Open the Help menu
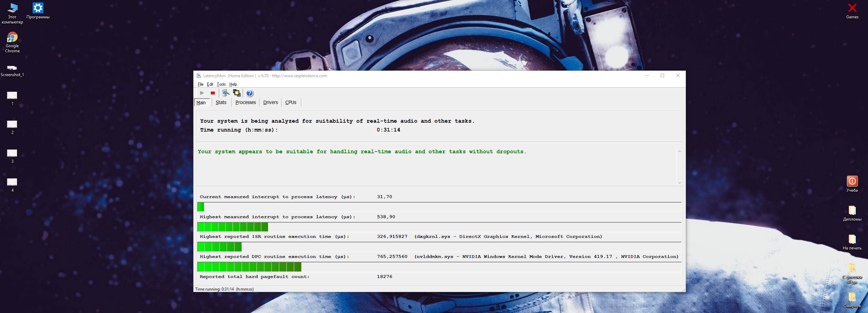Viewport: 868px width, 313px height. pyautogui.click(x=233, y=84)
